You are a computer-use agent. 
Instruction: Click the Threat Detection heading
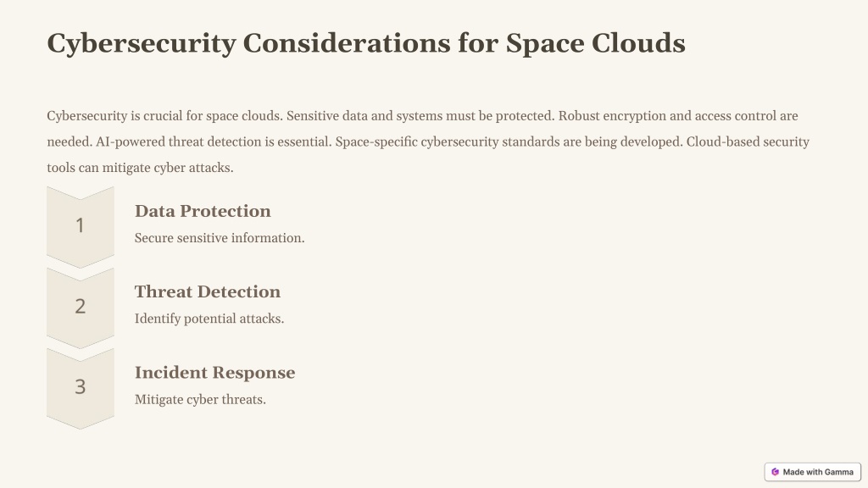point(208,291)
